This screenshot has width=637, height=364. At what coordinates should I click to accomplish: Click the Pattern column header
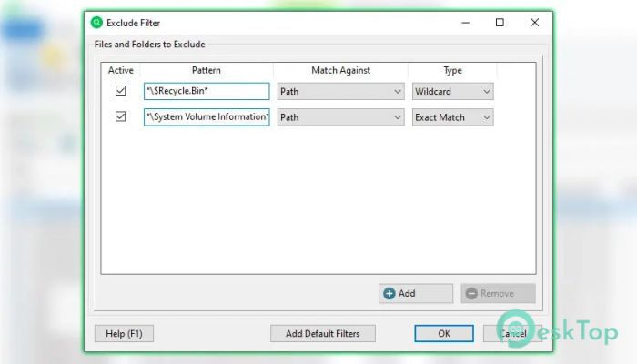[x=207, y=70]
